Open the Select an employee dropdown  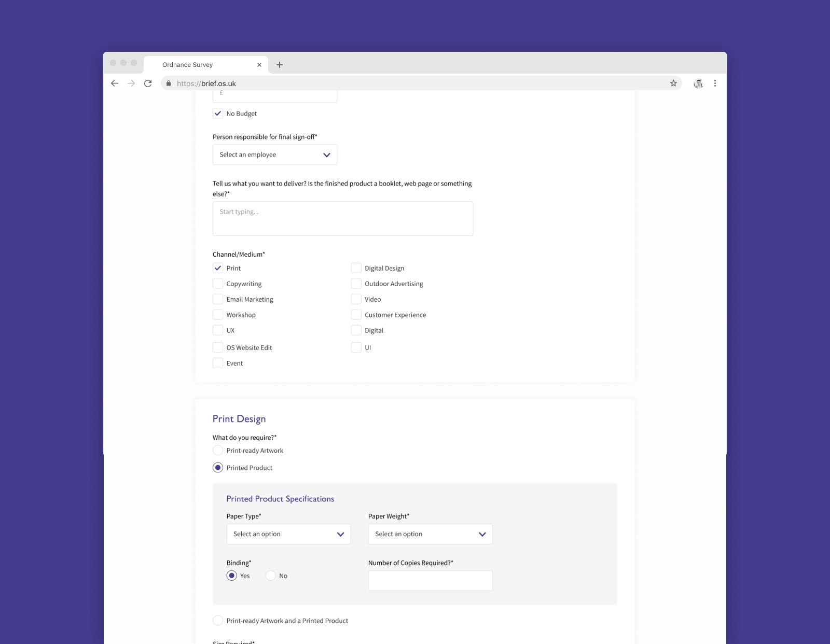274,155
